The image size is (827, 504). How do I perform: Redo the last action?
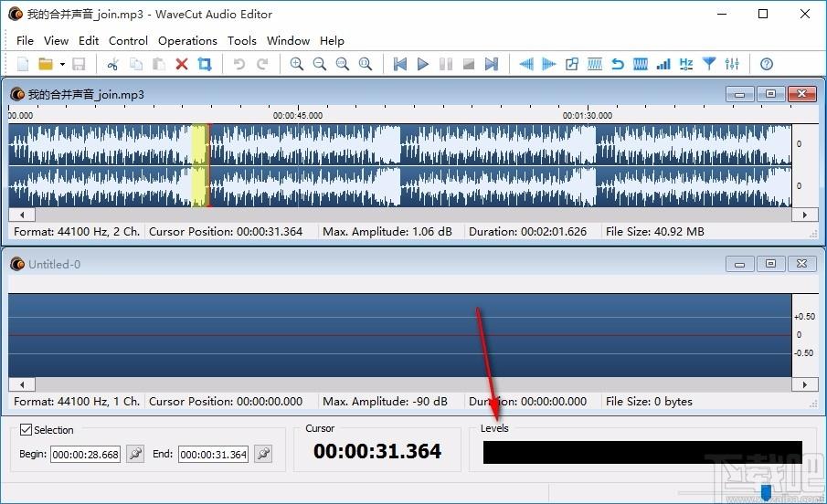click(262, 64)
